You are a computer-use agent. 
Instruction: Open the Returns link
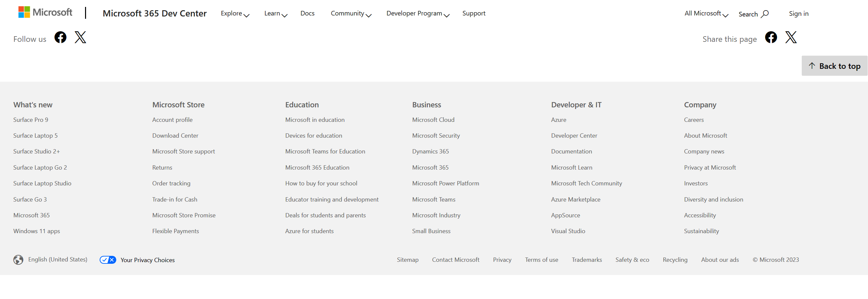point(162,167)
